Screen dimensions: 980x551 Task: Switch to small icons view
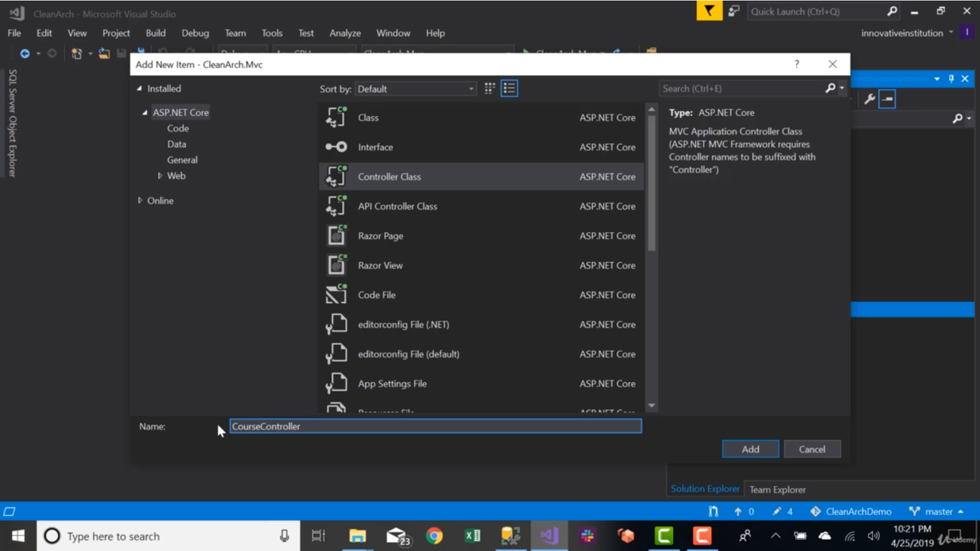pos(490,88)
